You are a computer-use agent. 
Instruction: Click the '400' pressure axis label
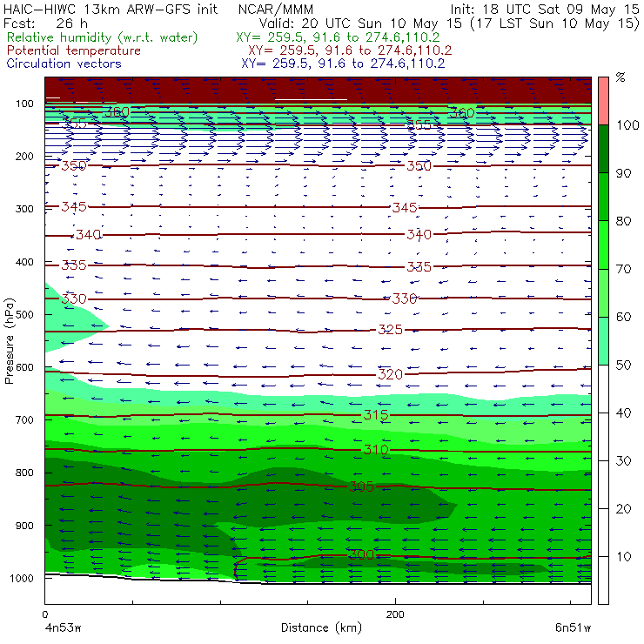24,262
